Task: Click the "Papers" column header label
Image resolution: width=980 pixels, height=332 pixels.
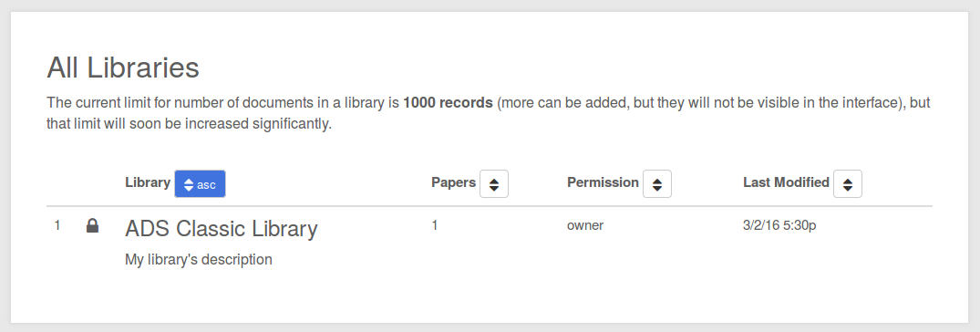Action: (454, 182)
